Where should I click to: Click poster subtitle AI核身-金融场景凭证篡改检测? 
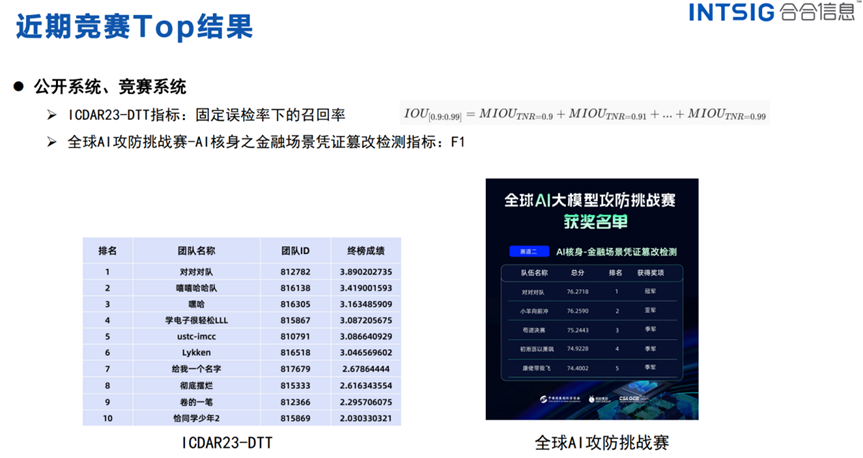pos(616,252)
